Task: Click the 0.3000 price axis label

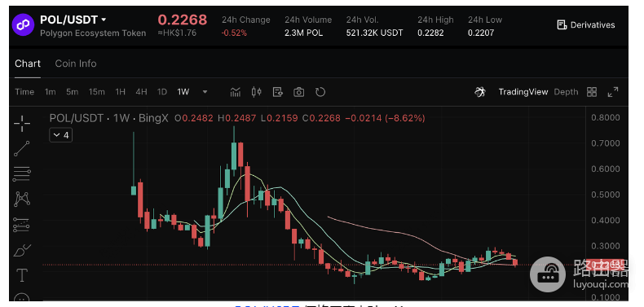Action: pyautogui.click(x=606, y=246)
